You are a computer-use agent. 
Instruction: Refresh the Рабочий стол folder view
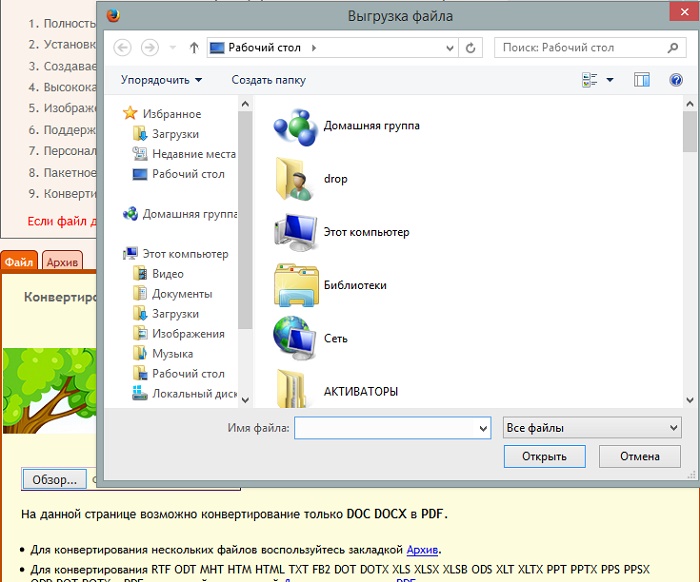[472, 48]
